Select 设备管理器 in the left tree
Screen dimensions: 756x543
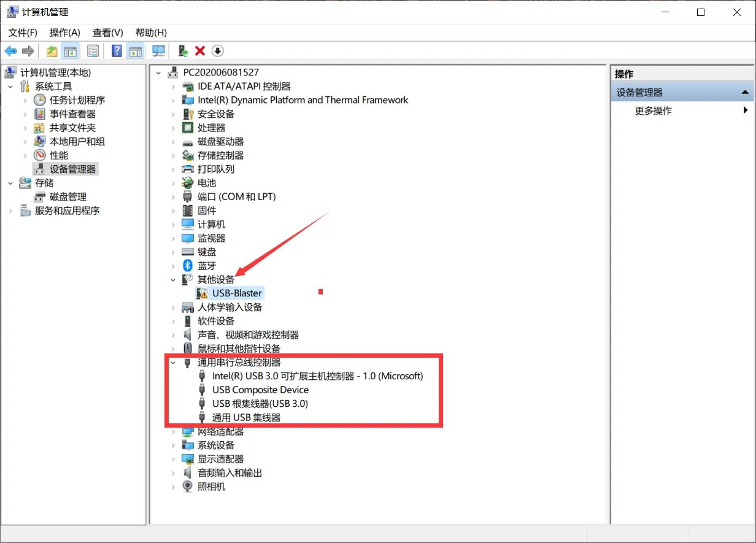coord(73,169)
